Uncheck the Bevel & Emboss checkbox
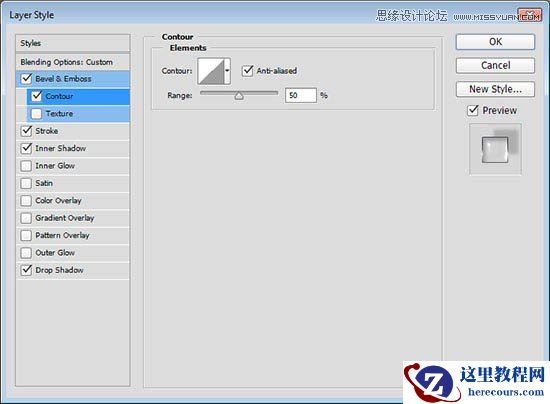This screenshot has width=550, height=404. pos(27,79)
